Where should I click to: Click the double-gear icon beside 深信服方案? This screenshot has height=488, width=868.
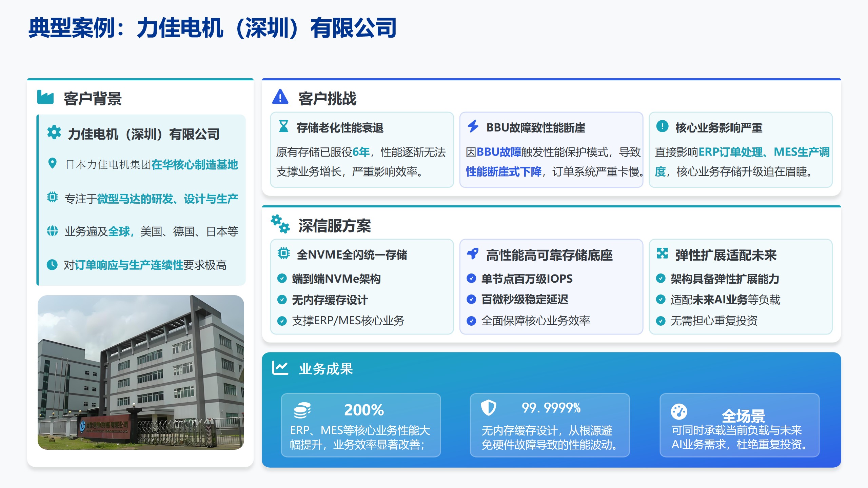point(280,224)
